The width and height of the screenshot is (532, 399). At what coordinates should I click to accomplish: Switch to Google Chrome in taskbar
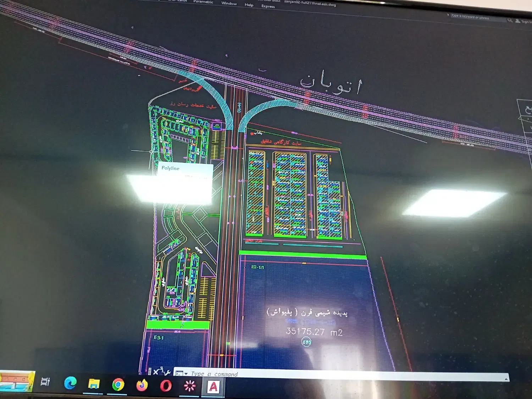click(x=118, y=385)
